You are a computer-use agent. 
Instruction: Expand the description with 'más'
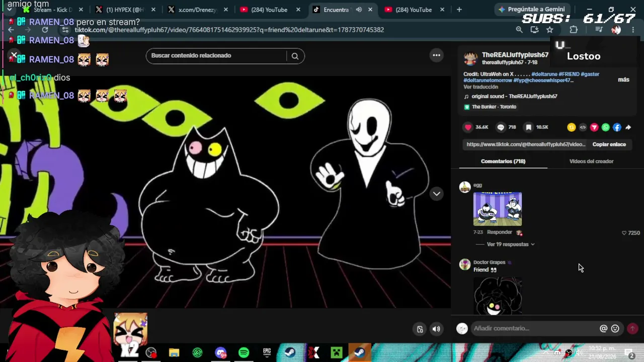623,79
